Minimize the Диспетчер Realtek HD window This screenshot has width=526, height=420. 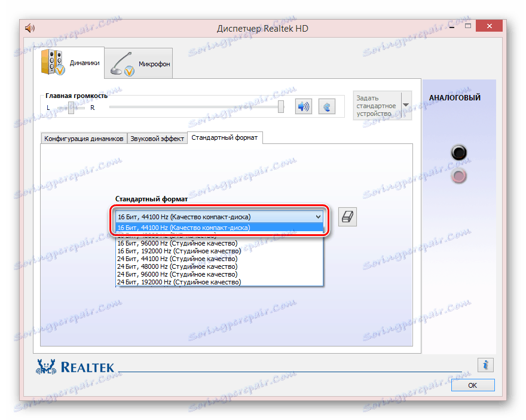click(x=452, y=26)
